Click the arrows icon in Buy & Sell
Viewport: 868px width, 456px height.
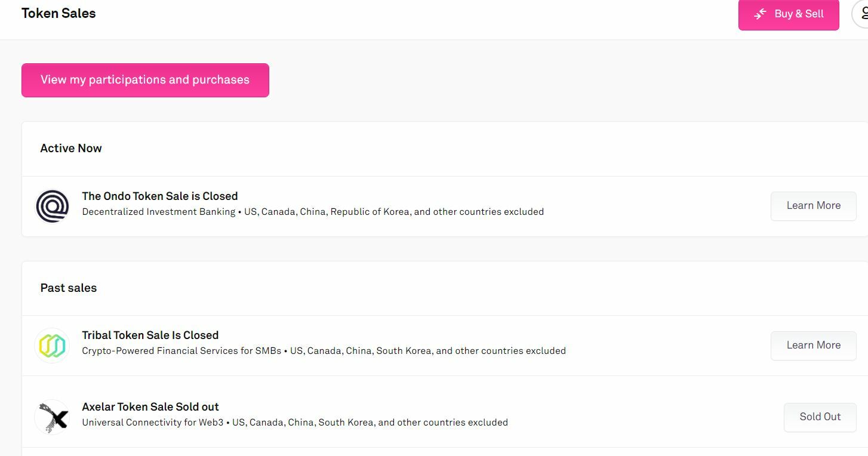[760, 14]
